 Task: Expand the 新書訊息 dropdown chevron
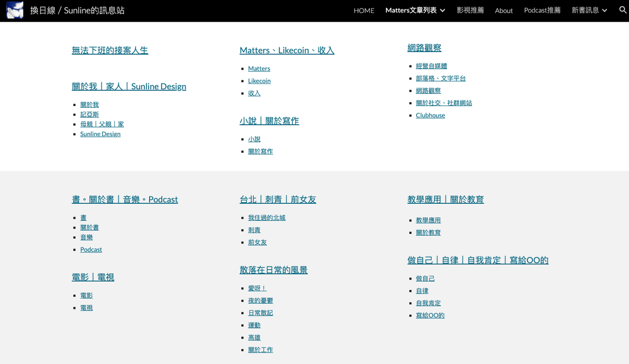point(605,10)
